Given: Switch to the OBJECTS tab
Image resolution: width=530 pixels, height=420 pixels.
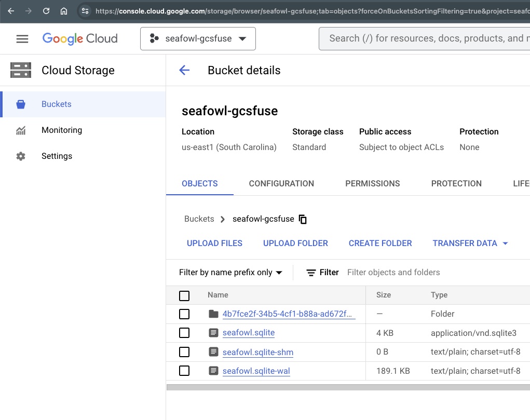Looking at the screenshot, I should click(200, 184).
